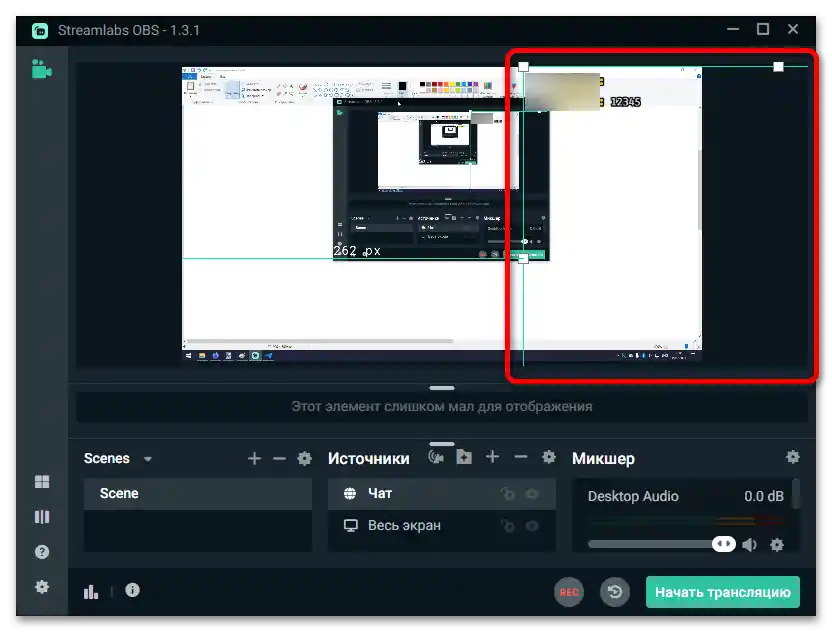Image resolution: width=832 pixels, height=632 pixels.
Task: Click the 0.0 dB level value
Action: 764,496
